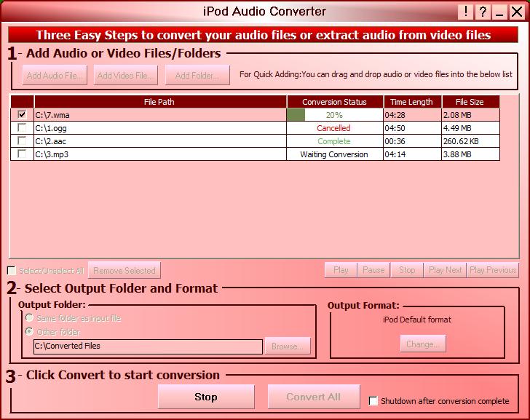Click the Change output format button
The width and height of the screenshot is (530, 420).
(x=423, y=344)
